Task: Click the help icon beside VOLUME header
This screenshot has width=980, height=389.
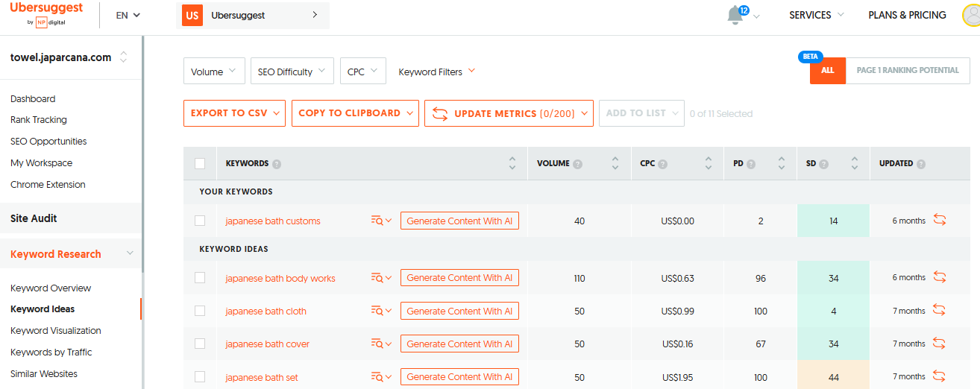Action: coord(578,164)
